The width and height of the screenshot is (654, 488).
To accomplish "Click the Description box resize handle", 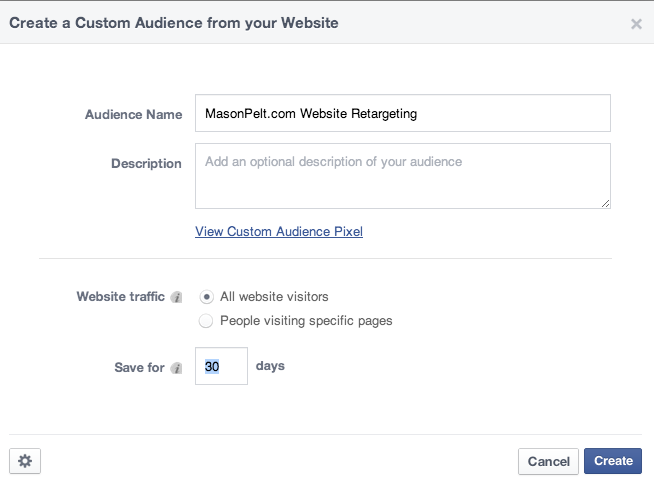I will tap(605, 203).
